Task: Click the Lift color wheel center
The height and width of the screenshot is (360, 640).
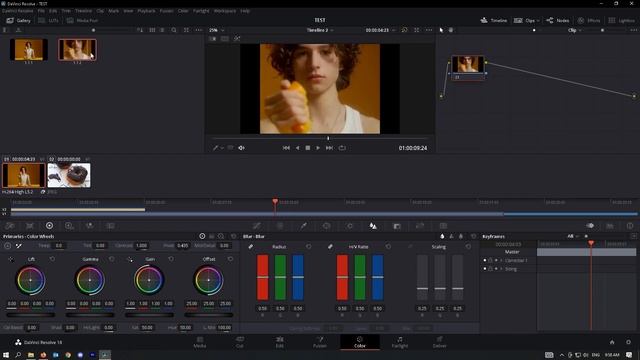Action: 31,280
